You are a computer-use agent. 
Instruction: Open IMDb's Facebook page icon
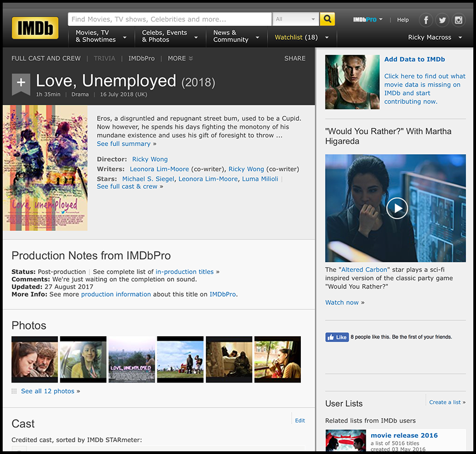point(426,20)
